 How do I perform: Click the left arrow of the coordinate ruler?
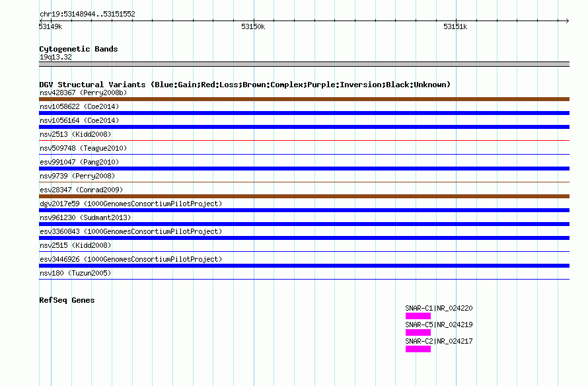[41, 20]
